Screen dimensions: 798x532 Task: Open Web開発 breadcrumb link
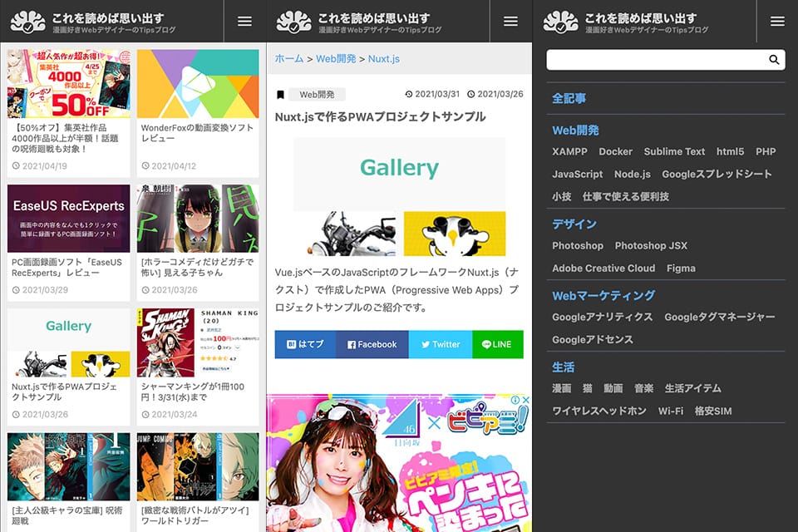click(x=336, y=58)
